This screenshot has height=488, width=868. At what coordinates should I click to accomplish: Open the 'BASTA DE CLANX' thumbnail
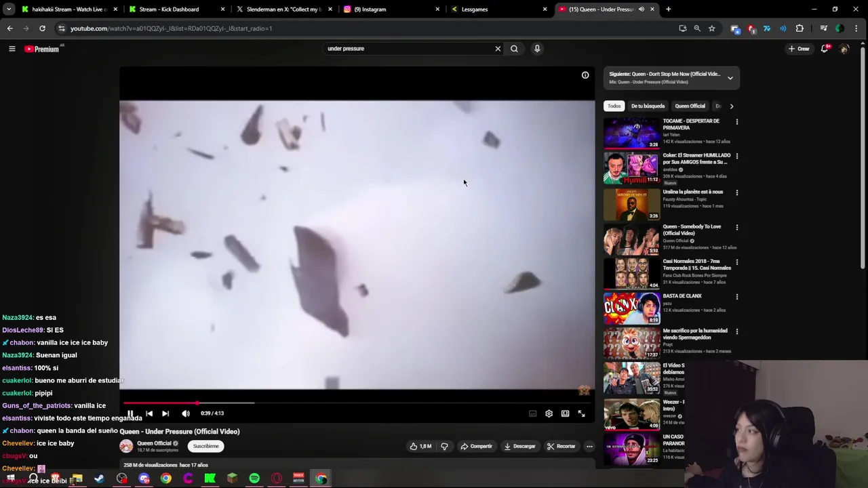[x=631, y=308]
